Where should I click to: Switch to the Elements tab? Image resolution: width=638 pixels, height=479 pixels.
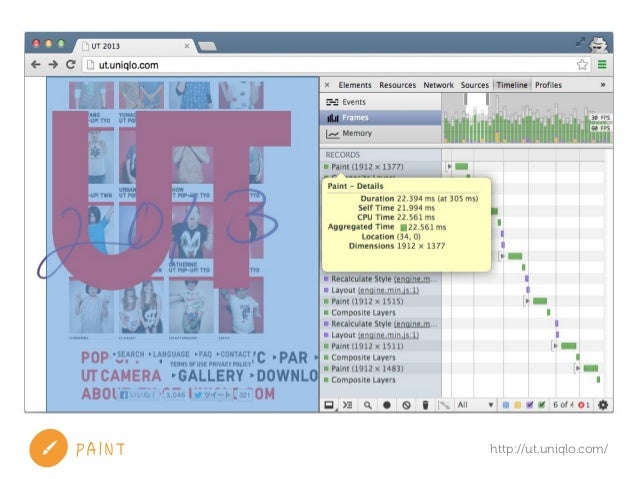(x=355, y=85)
